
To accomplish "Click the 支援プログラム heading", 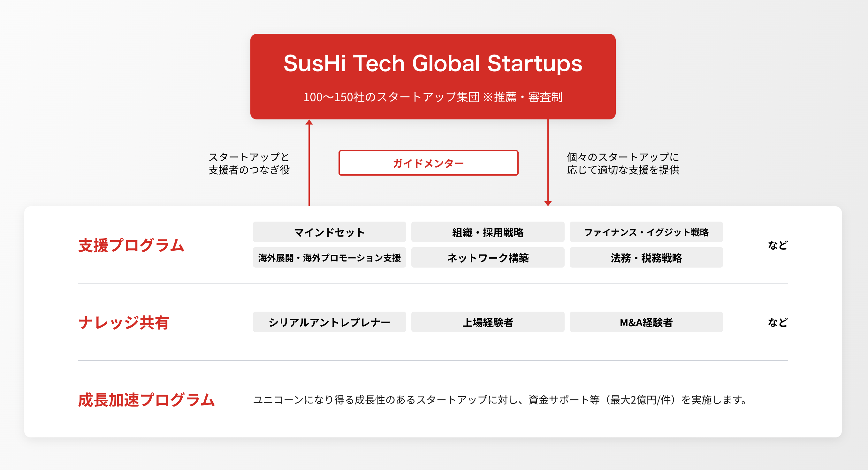I will pyautogui.click(x=131, y=245).
